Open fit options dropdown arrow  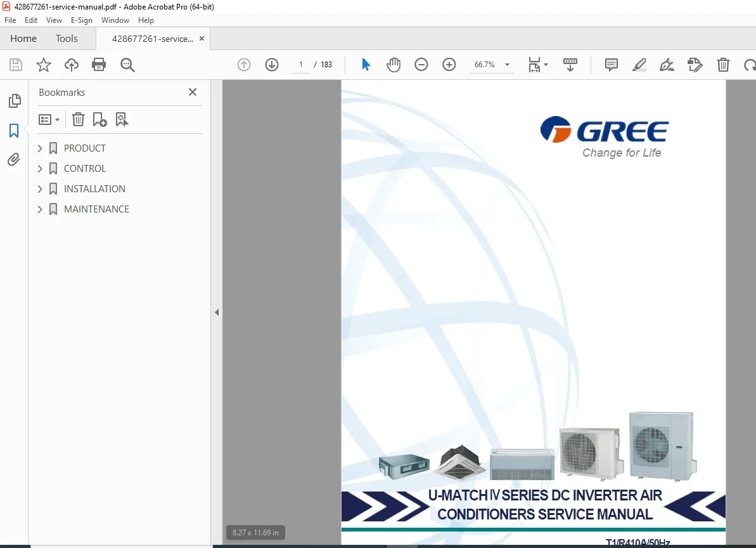coord(546,65)
